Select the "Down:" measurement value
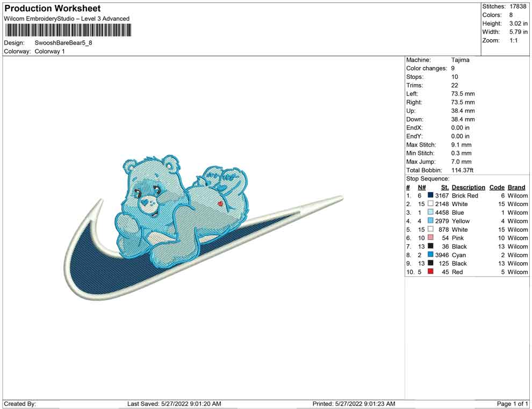 [x=463, y=119]
